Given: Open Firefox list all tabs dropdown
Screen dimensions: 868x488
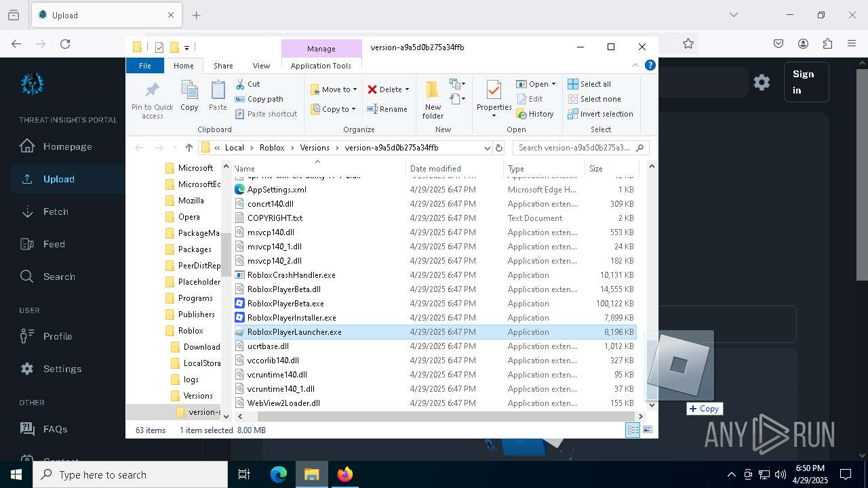Looking at the screenshot, I should tap(733, 15).
